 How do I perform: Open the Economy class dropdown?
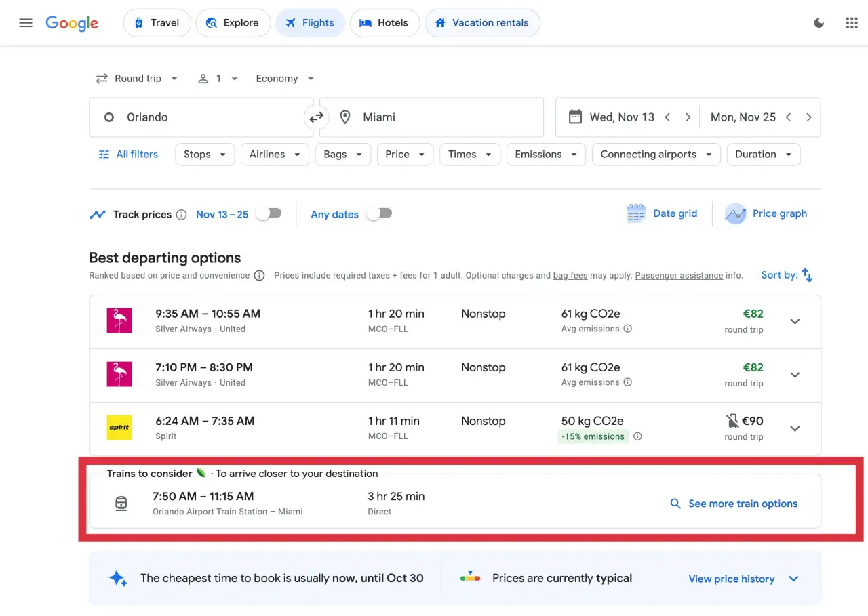285,79
